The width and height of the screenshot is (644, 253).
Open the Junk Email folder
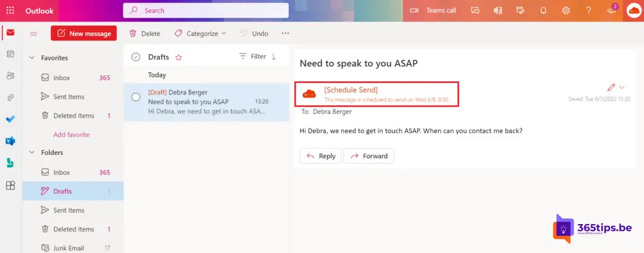pyautogui.click(x=69, y=248)
